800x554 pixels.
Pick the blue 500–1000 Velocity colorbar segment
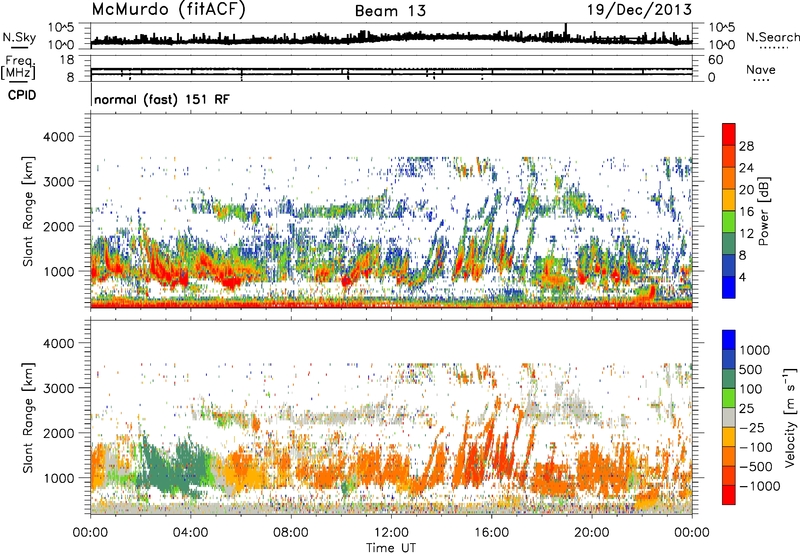(729, 359)
